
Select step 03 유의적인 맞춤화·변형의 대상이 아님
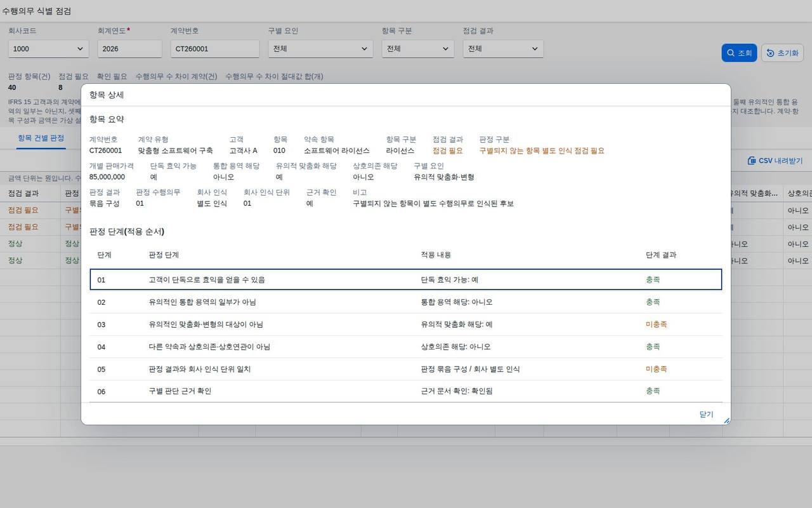[406, 324]
